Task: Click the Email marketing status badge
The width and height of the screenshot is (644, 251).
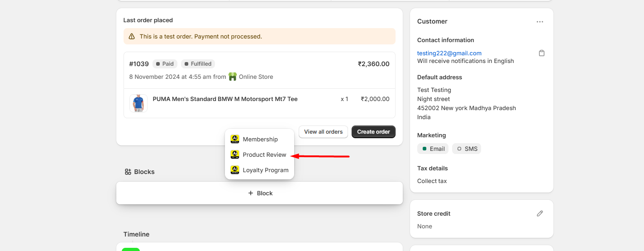Action: tap(433, 149)
